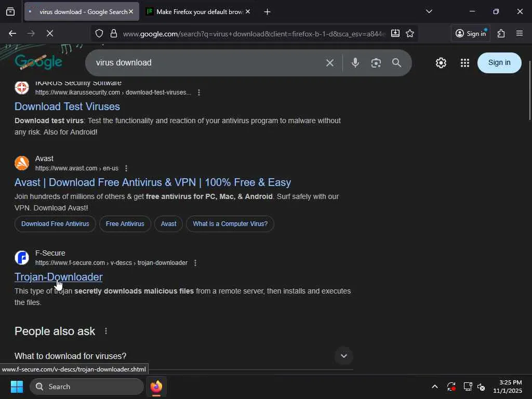Click the Google Sign in button
Image resolution: width=532 pixels, height=399 pixels.
(x=499, y=63)
